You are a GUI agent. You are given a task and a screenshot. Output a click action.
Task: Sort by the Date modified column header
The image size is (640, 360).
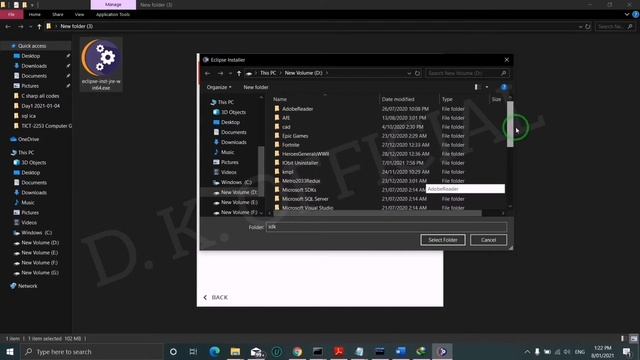pyautogui.click(x=398, y=99)
